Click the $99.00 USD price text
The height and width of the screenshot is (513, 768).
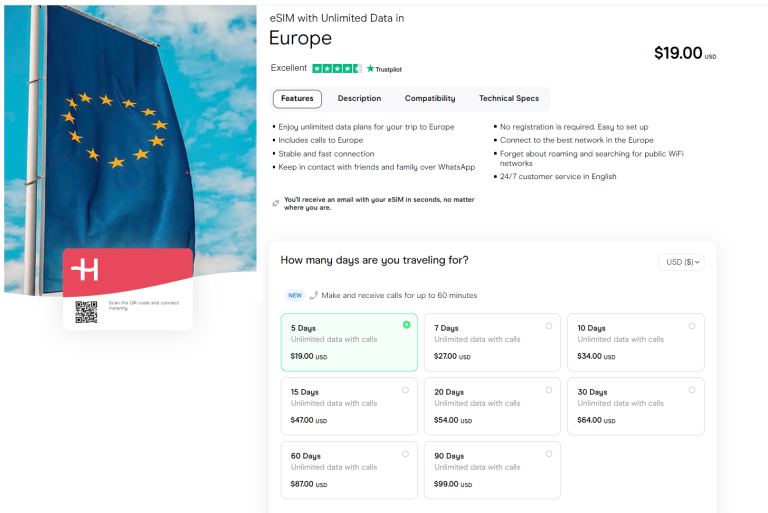[x=453, y=484]
